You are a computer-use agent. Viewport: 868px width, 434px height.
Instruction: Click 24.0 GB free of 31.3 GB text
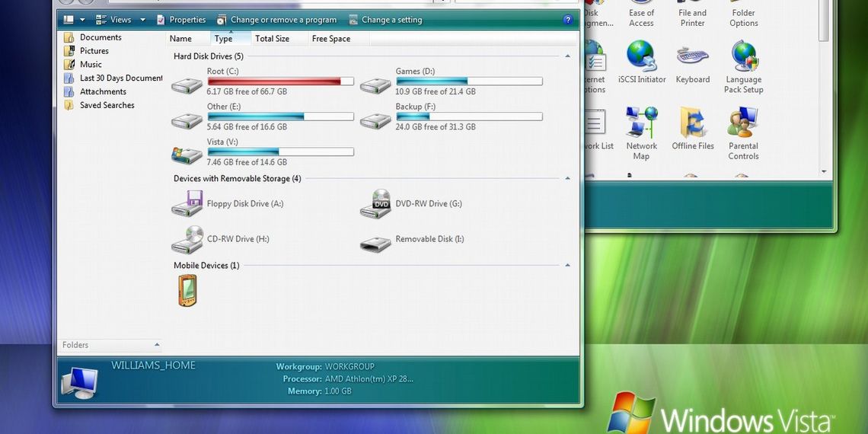tap(436, 126)
